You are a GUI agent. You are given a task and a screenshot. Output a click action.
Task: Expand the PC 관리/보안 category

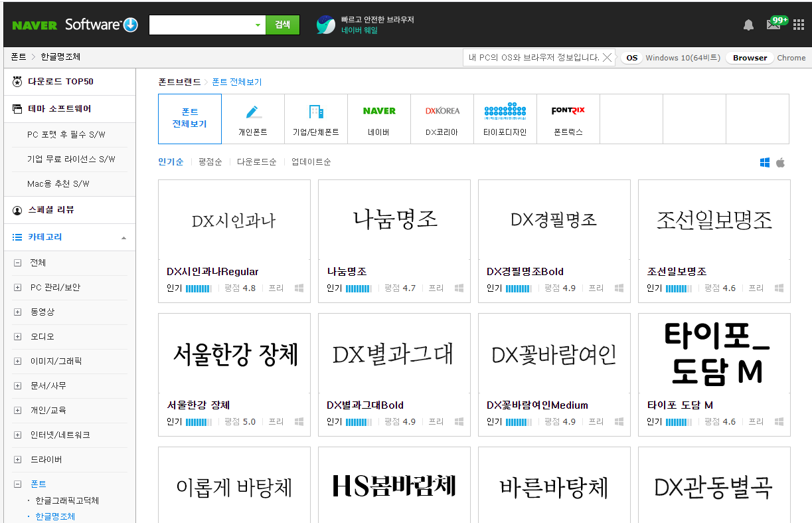(x=17, y=288)
